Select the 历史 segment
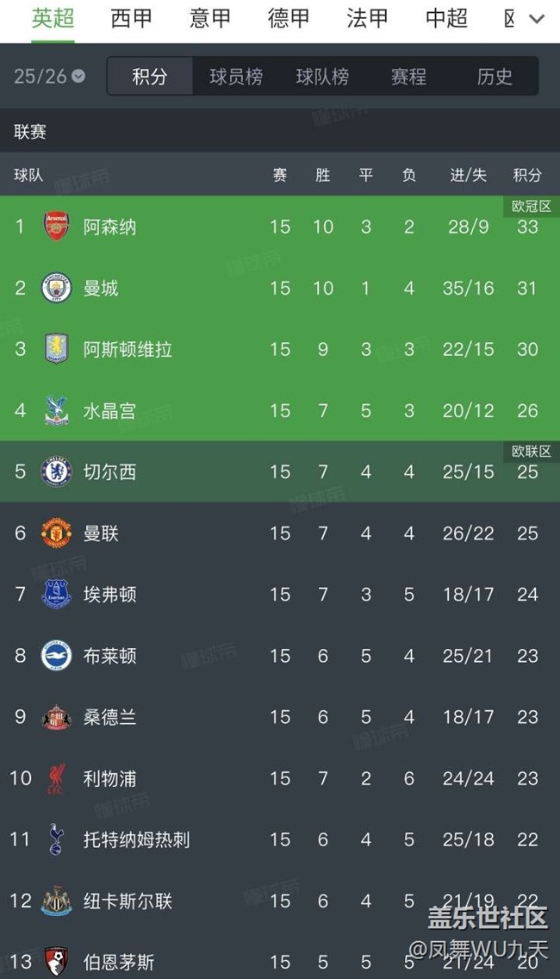 coord(495,77)
